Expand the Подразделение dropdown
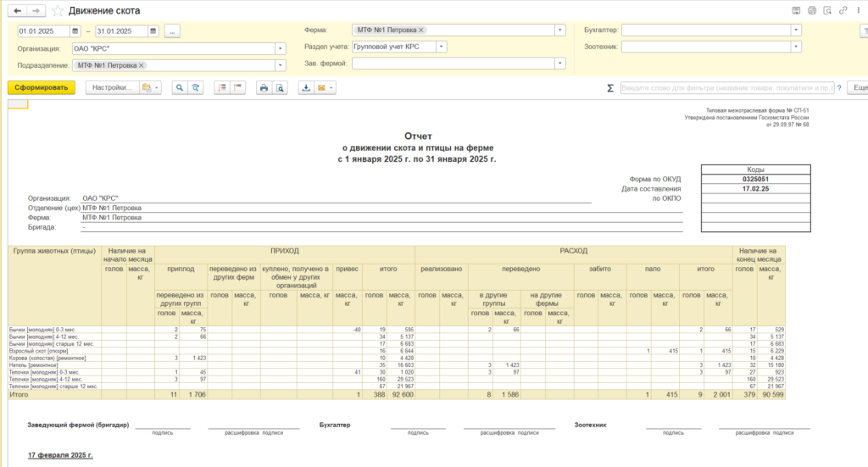The image size is (868, 467). click(x=280, y=65)
